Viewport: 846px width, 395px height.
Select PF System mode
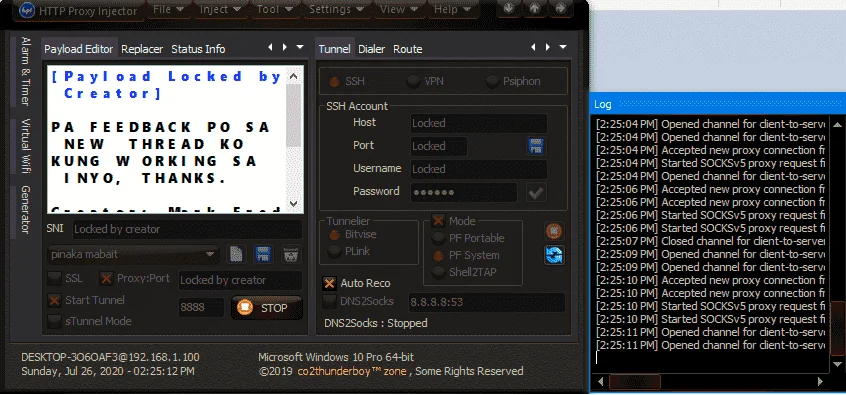466,255
